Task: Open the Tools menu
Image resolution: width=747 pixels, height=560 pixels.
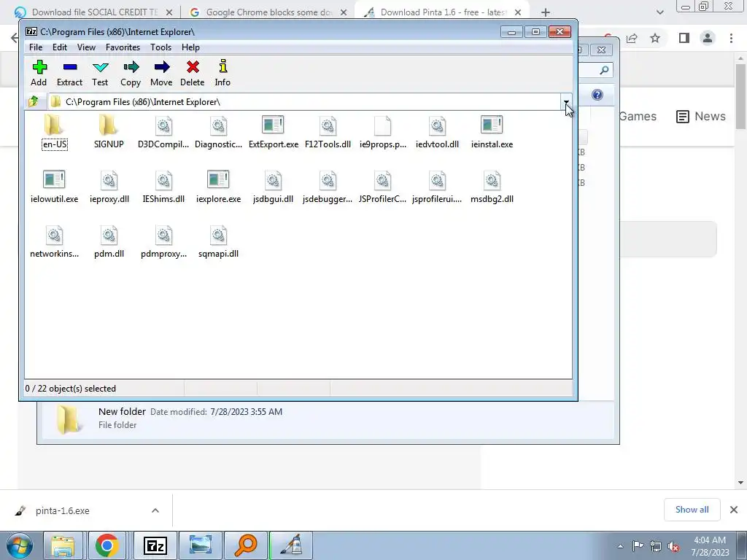Action: point(160,47)
